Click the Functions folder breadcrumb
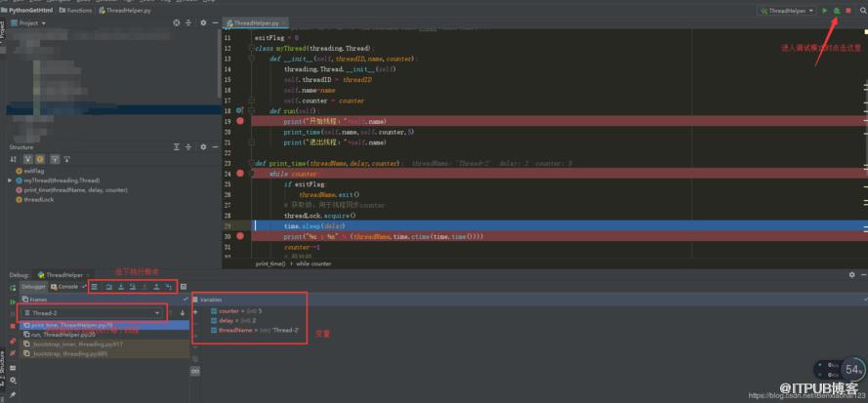This screenshot has width=868, height=403. pos(76,10)
